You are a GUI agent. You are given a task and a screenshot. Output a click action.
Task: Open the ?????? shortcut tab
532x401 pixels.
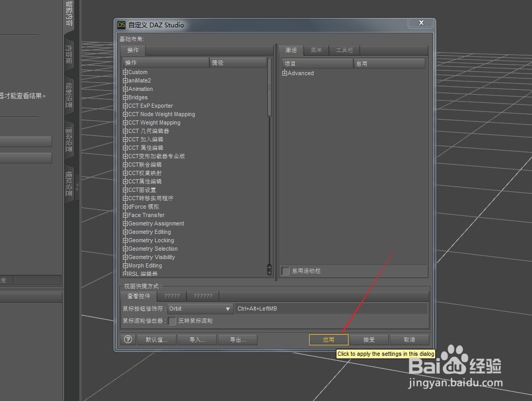pyautogui.click(x=203, y=296)
